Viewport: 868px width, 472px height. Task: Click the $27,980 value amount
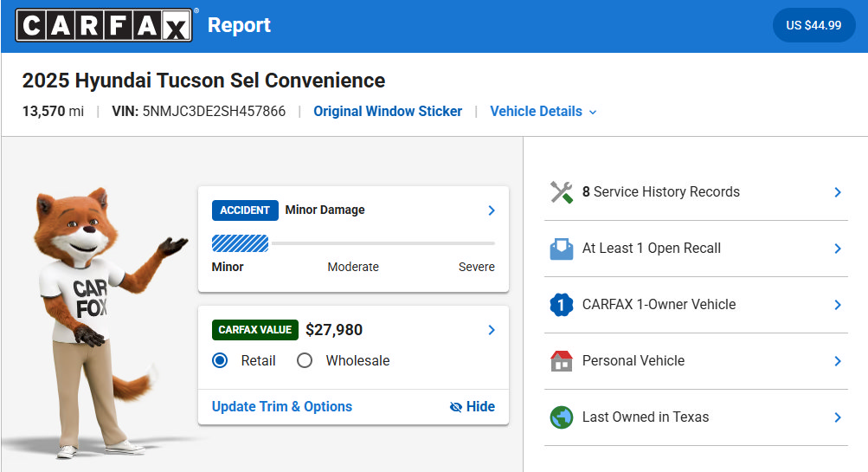coord(334,330)
